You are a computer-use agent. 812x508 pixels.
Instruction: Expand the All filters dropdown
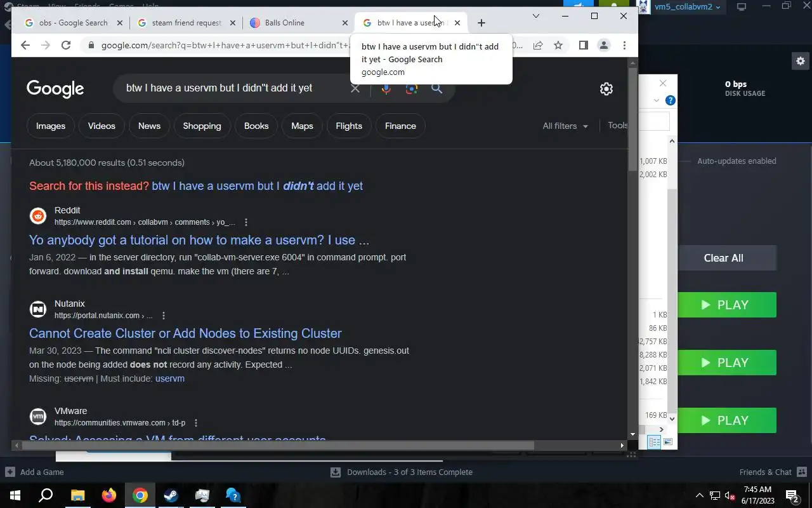[x=565, y=126]
